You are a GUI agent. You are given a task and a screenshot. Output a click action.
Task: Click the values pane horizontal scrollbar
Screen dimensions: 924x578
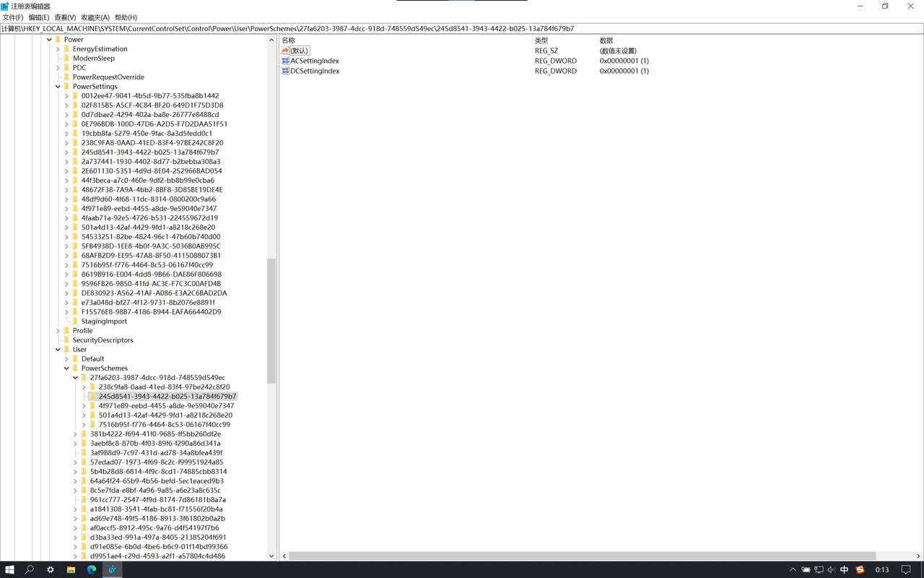click(582, 556)
